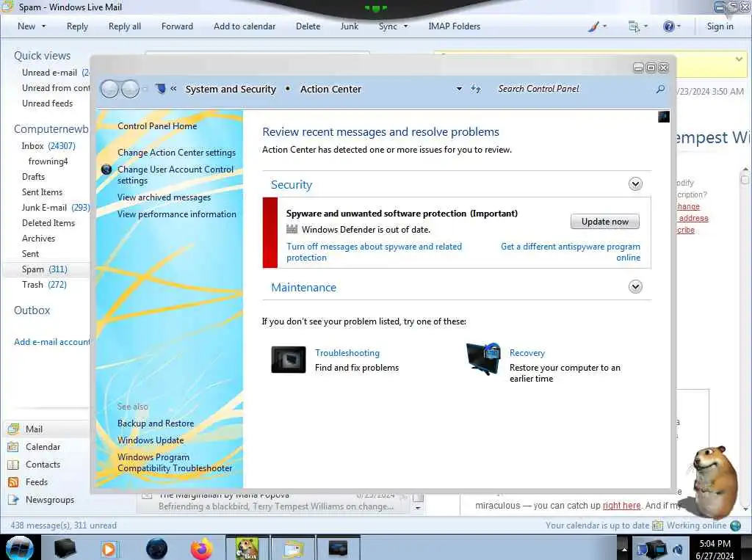Click Reply all in Live Mail toolbar
752x560 pixels.
pyautogui.click(x=125, y=26)
